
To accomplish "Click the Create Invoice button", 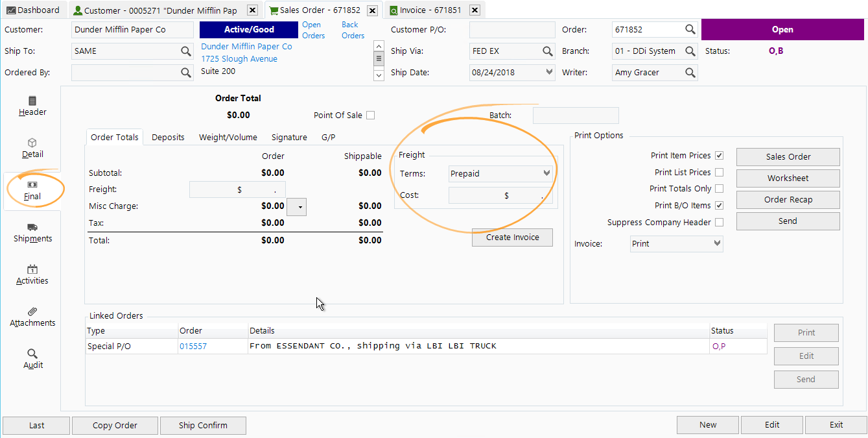I will (x=511, y=237).
